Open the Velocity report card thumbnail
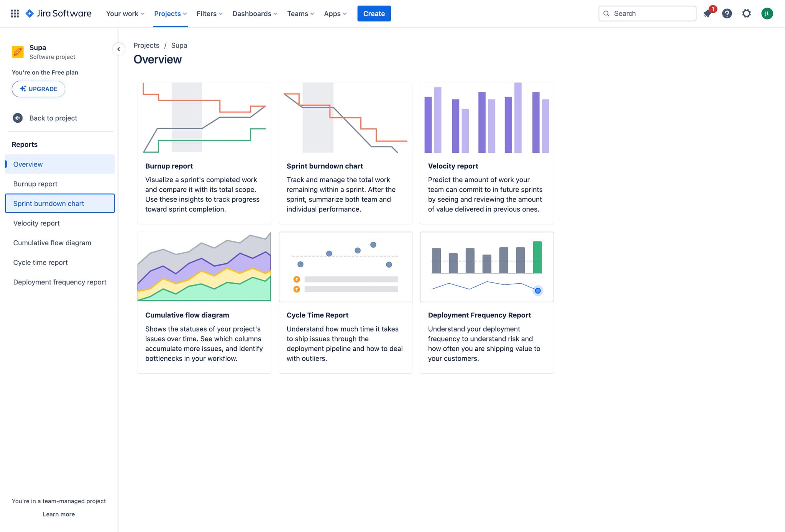The width and height of the screenshot is (785, 532). (x=486, y=118)
